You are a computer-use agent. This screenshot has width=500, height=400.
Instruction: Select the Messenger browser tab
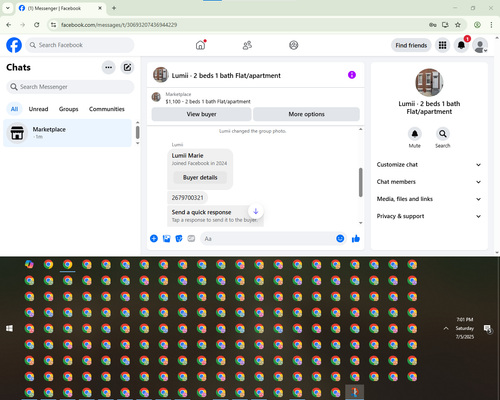61,8
